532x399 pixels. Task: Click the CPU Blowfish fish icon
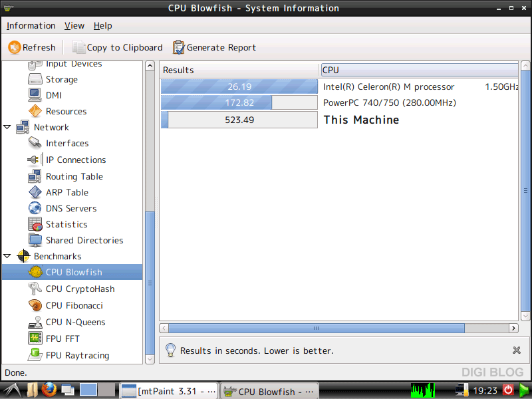pos(35,272)
